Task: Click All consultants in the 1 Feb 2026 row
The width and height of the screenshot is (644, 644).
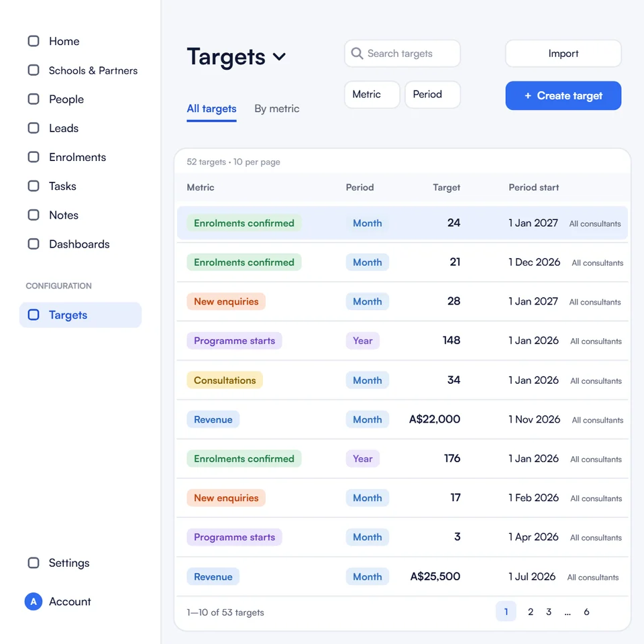Action: (x=596, y=498)
